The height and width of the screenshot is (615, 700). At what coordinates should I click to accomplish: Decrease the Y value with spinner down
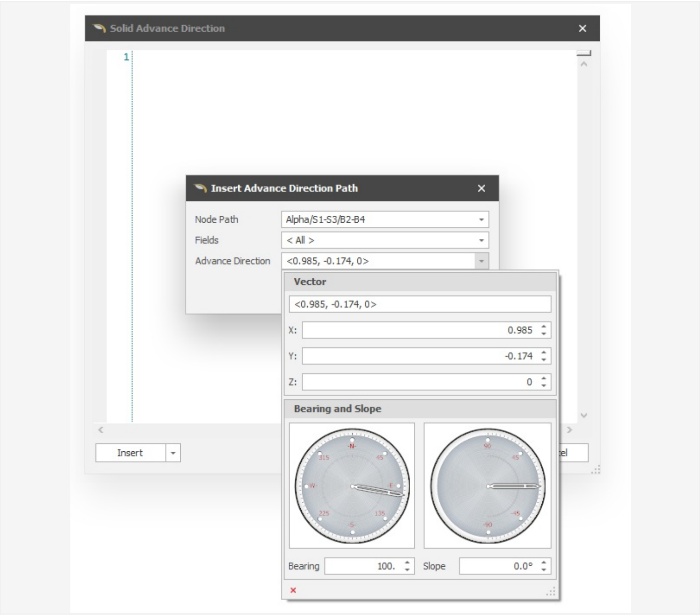544,359
